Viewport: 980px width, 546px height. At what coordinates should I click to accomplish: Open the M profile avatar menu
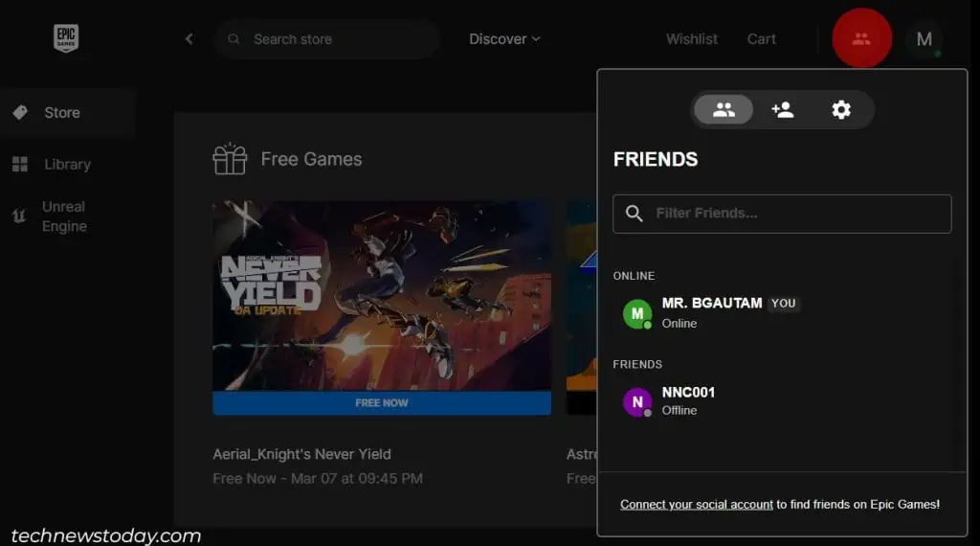coord(924,38)
